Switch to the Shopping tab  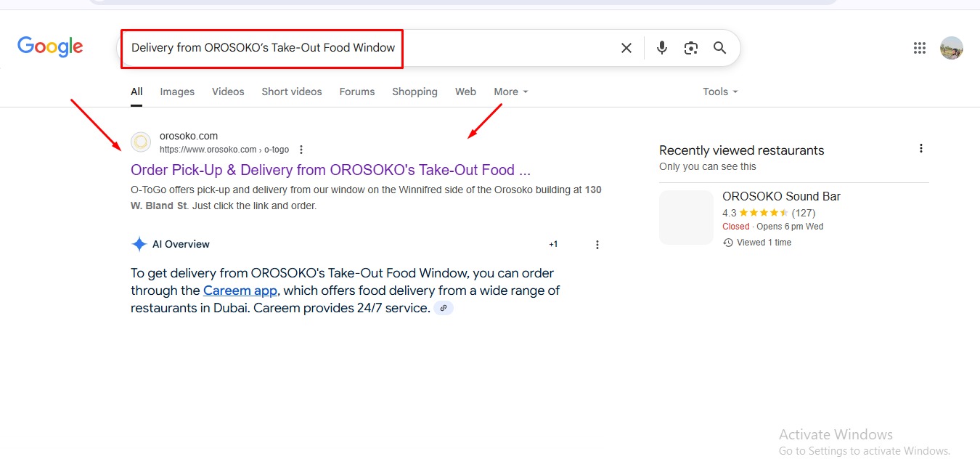pos(415,92)
